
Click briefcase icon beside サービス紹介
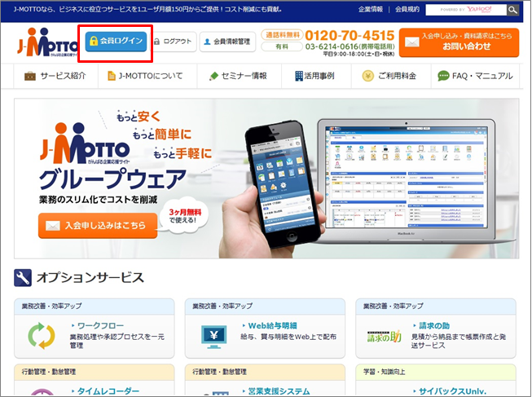[x=30, y=76]
